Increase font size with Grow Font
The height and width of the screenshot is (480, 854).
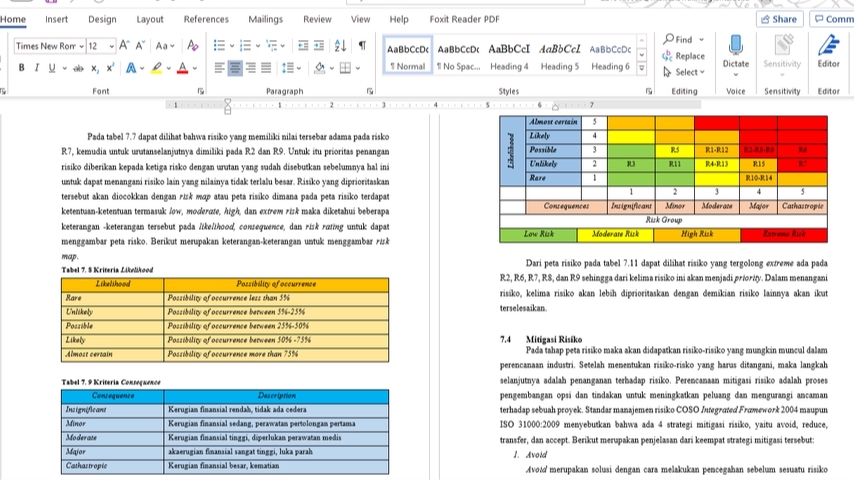click(124, 46)
